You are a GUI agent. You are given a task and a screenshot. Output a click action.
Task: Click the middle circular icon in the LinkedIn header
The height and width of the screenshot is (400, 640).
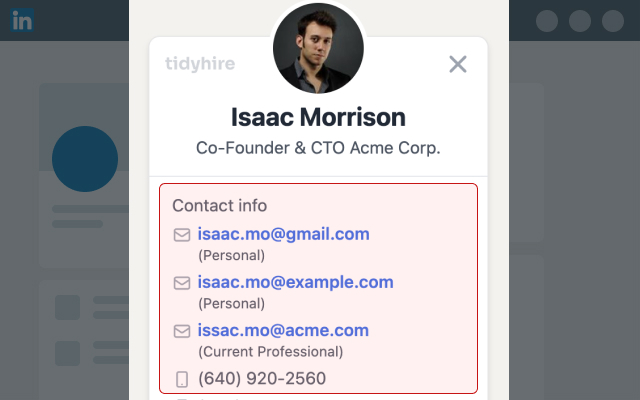(x=580, y=21)
